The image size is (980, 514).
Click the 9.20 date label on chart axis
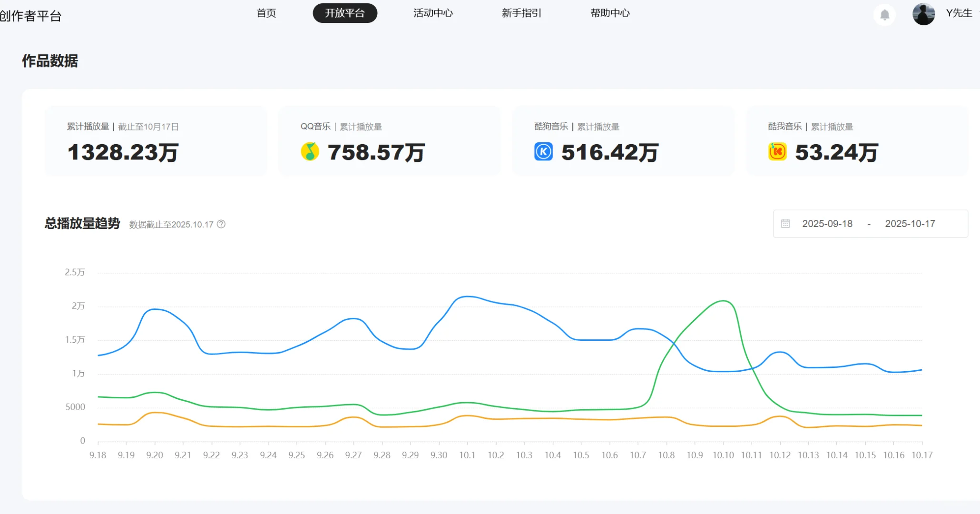click(x=155, y=455)
